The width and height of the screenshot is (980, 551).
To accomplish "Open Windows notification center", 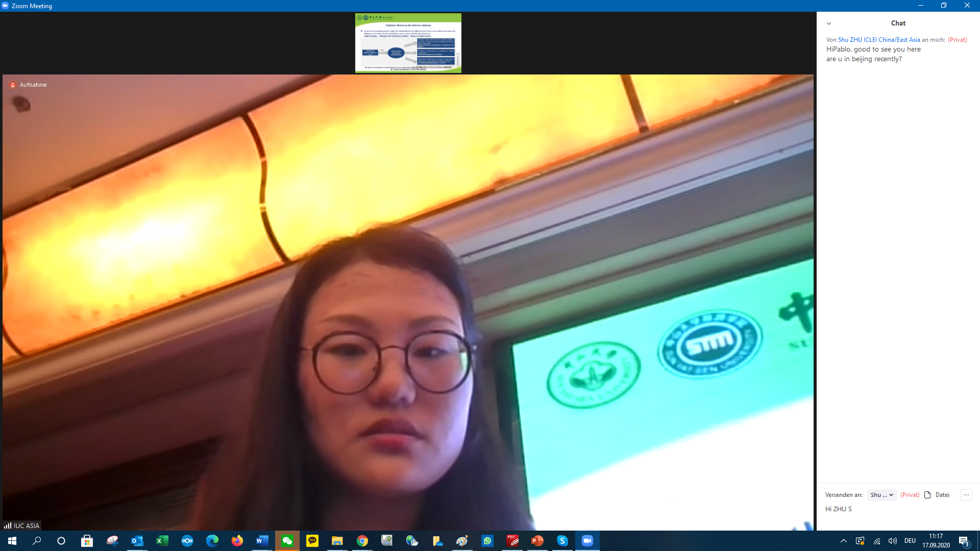I will coord(964,541).
